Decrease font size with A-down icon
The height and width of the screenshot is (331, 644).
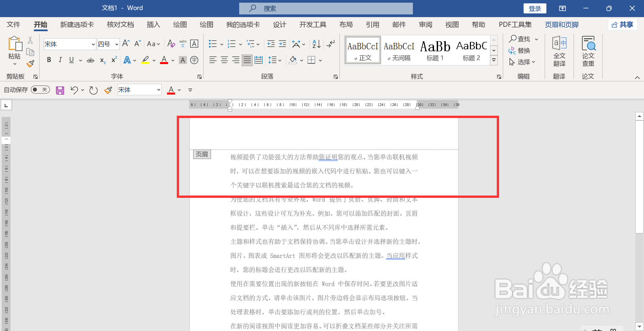click(138, 44)
